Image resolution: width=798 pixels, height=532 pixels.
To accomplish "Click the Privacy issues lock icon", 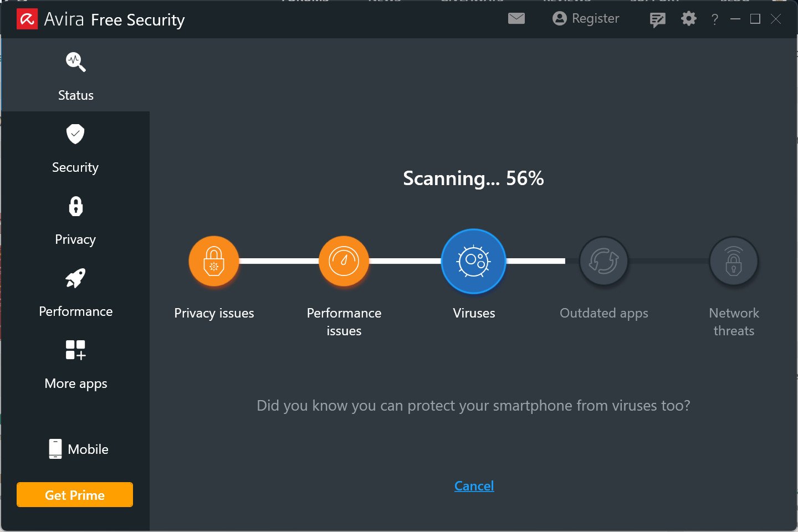I will 214,261.
